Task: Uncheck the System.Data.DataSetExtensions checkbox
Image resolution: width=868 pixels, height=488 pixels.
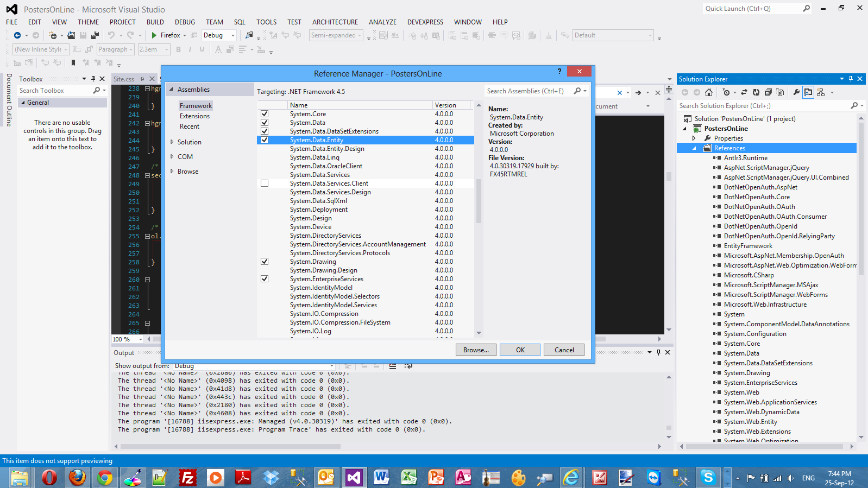Action: (265, 131)
